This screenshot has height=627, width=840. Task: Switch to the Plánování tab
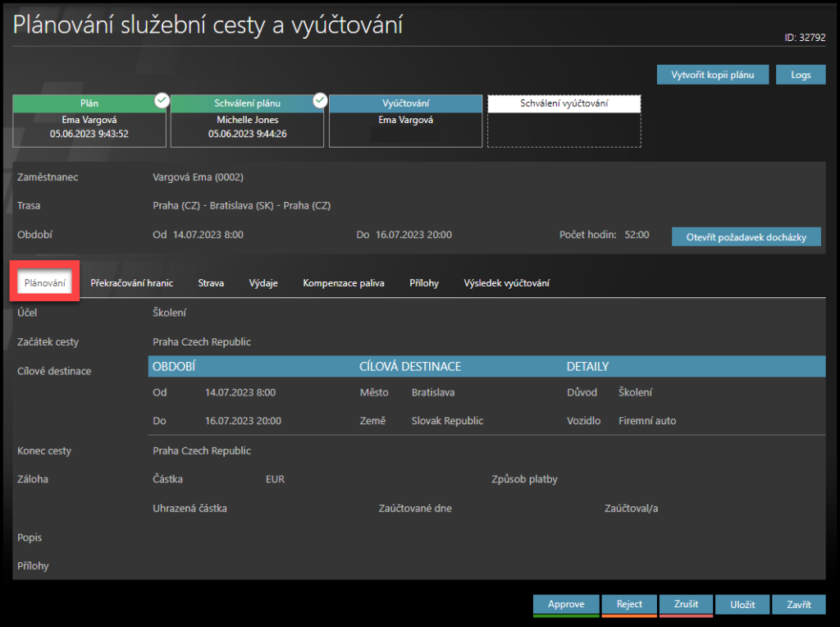(45, 283)
